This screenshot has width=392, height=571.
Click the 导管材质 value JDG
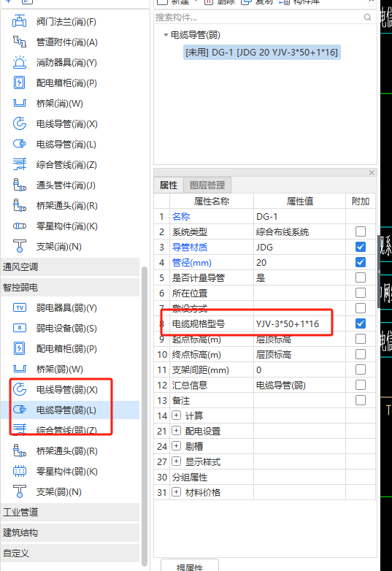click(299, 247)
